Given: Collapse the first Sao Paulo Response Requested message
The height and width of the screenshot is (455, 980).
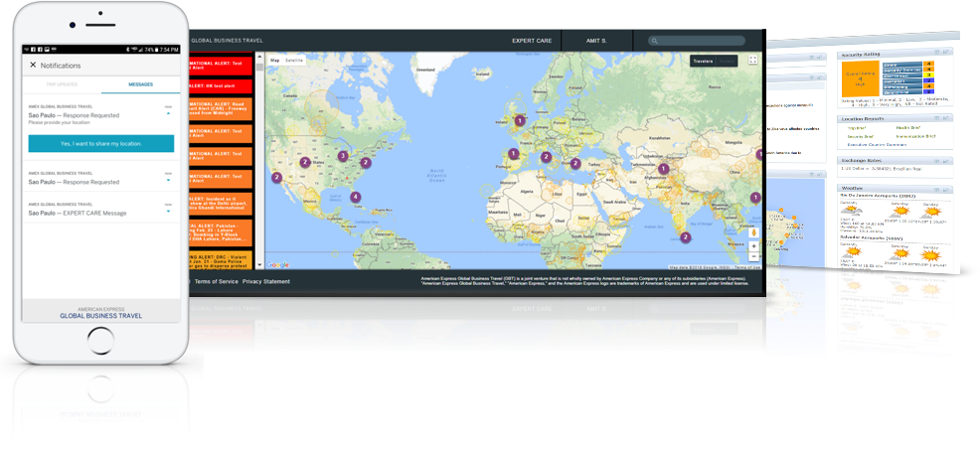Looking at the screenshot, I should click(x=168, y=114).
